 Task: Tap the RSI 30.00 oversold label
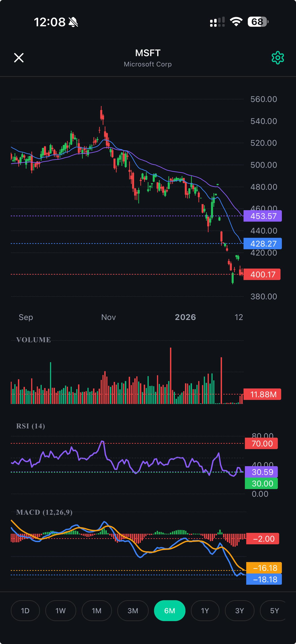261,483
